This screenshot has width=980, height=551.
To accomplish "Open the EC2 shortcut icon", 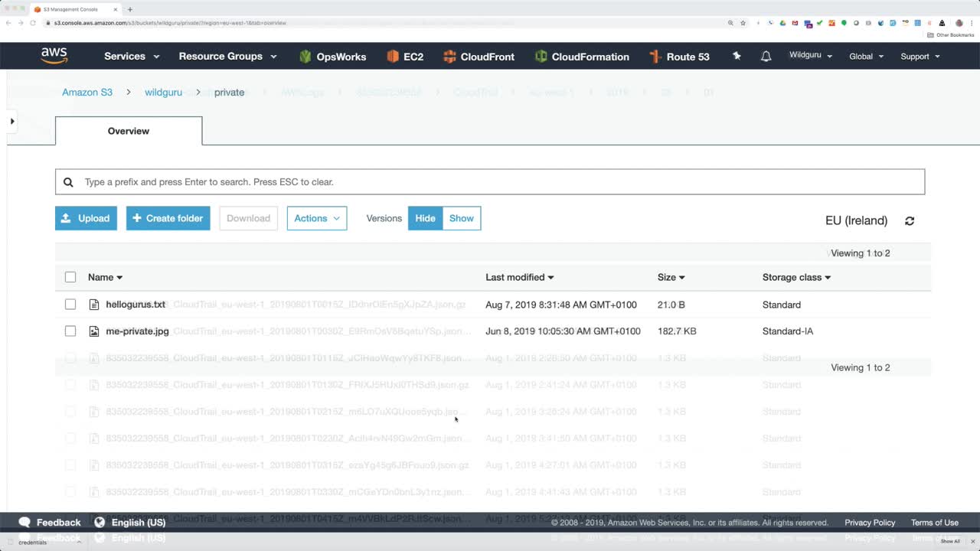I will (x=393, y=57).
